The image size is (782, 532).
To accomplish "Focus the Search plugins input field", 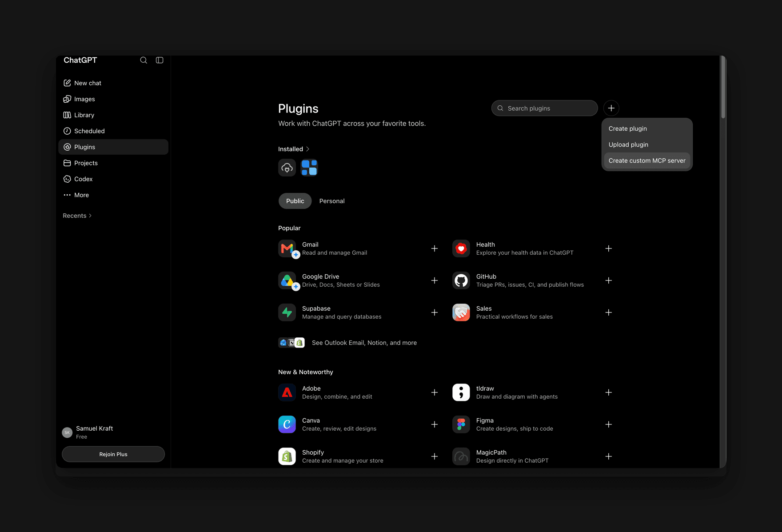I will coord(544,108).
